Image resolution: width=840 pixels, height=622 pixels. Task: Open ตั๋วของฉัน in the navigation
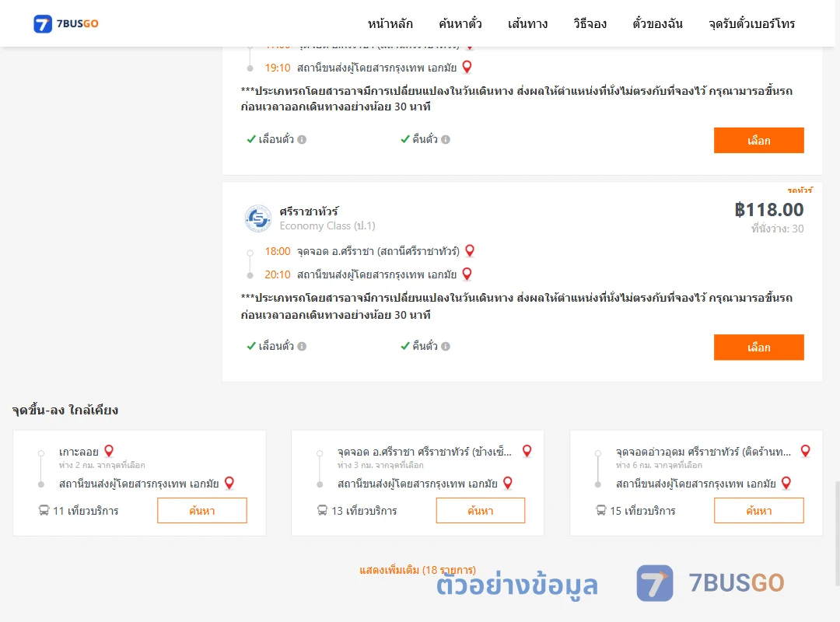[657, 23]
